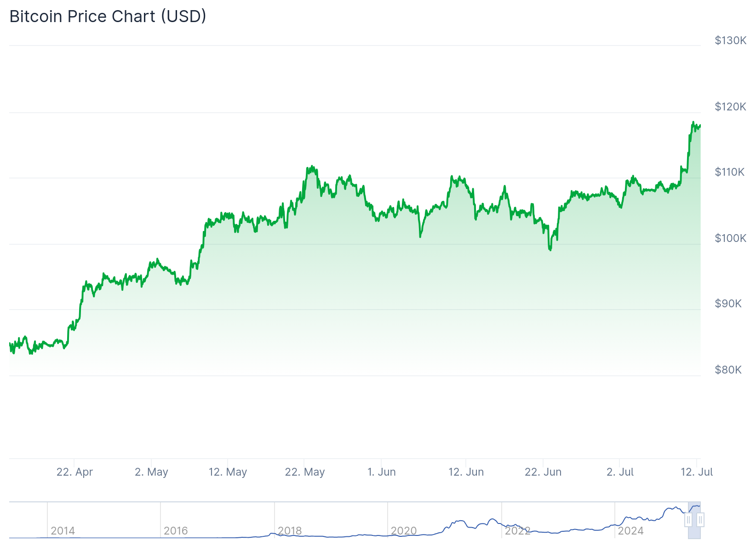Click the 12. May date label
This screenshot has width=756, height=552.
pos(228,472)
